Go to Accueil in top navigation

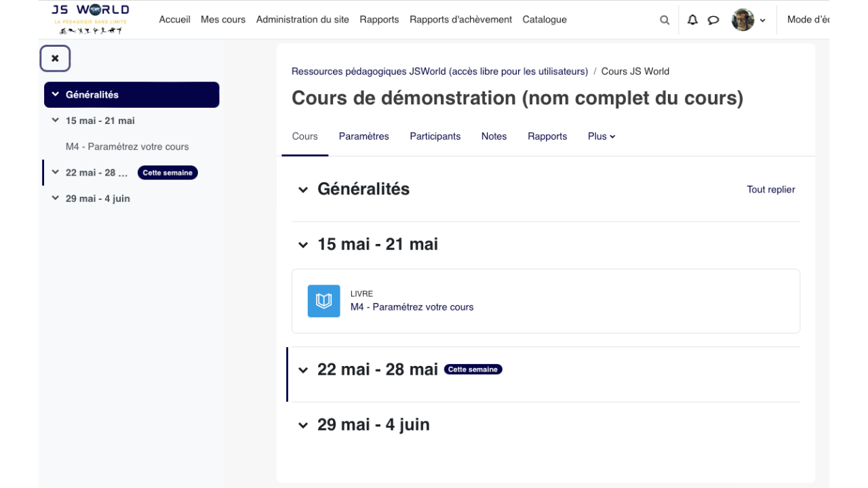pyautogui.click(x=174, y=20)
